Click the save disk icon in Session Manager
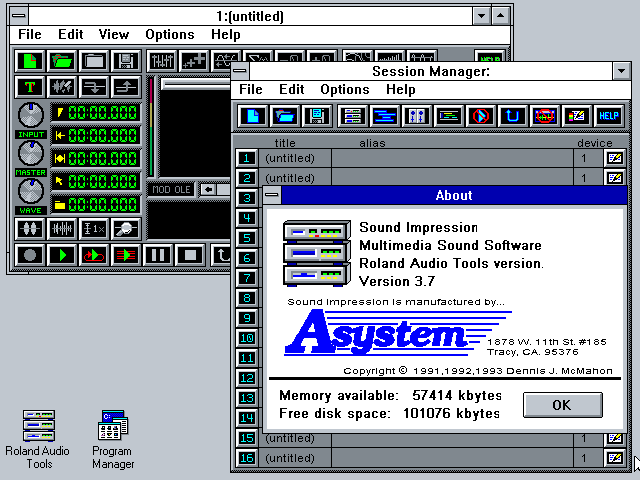The width and height of the screenshot is (640, 480). [x=317, y=116]
